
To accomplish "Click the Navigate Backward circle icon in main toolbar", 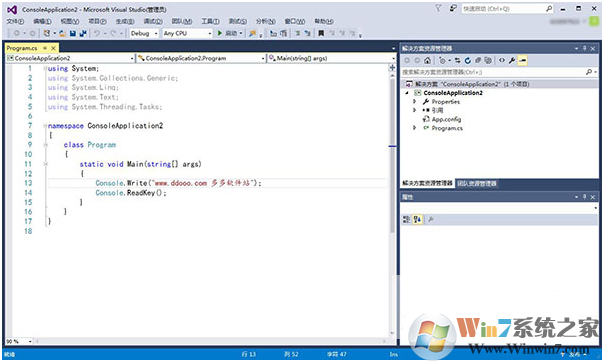I will click(17, 34).
